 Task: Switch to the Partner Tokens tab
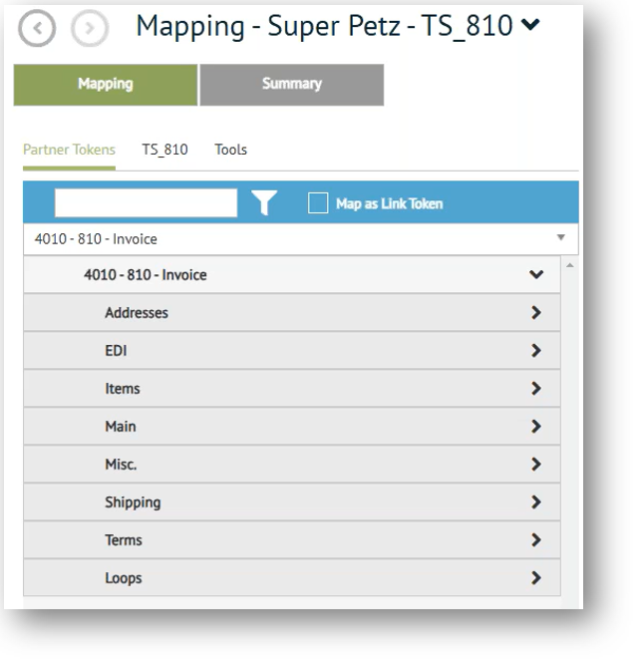[x=69, y=151]
